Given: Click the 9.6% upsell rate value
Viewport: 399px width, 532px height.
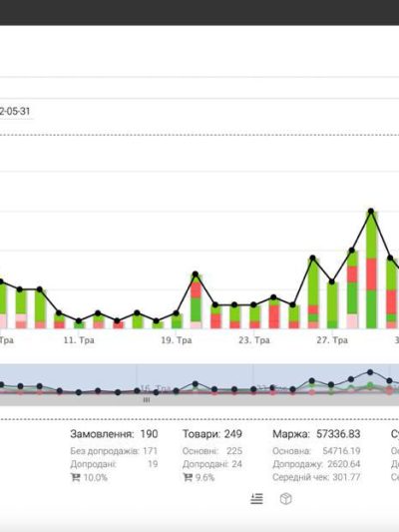Looking at the screenshot, I should [x=204, y=478].
